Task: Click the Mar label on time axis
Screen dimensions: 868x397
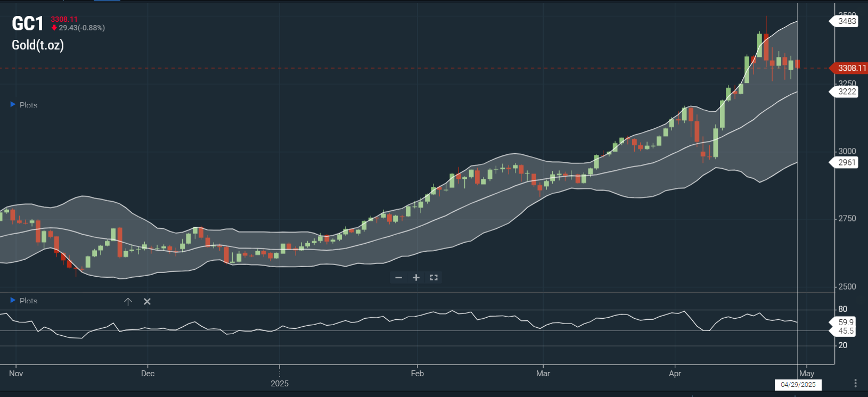Action: pos(543,374)
